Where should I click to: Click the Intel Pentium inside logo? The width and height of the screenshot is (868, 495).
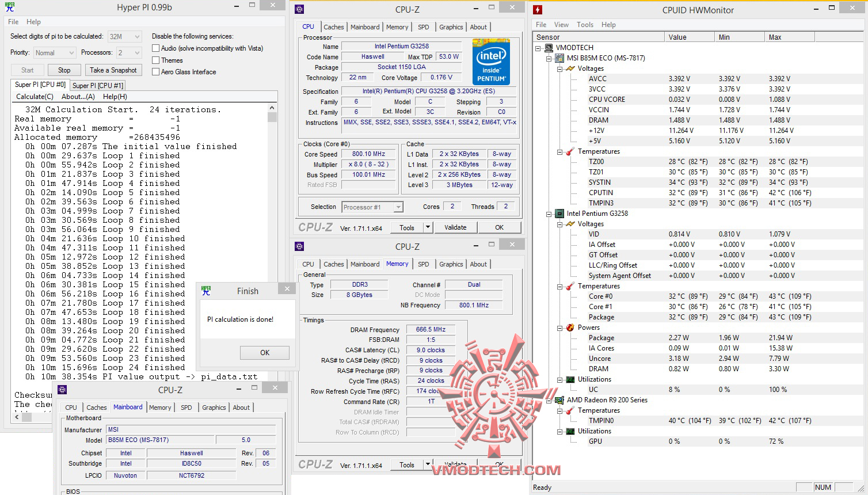pos(491,62)
